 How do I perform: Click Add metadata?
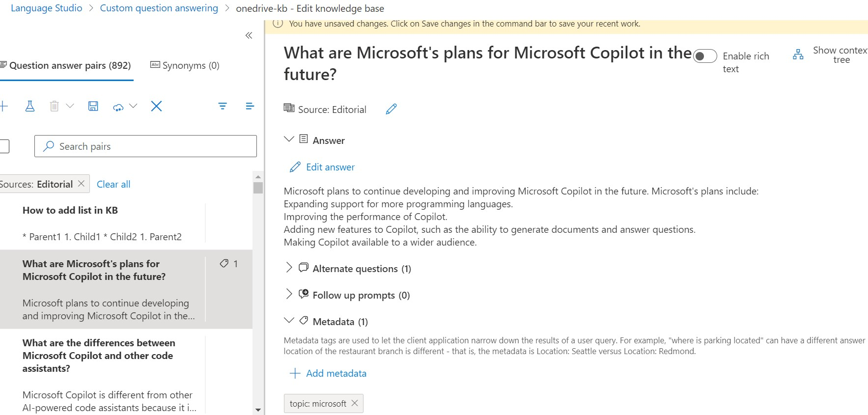pyautogui.click(x=328, y=373)
